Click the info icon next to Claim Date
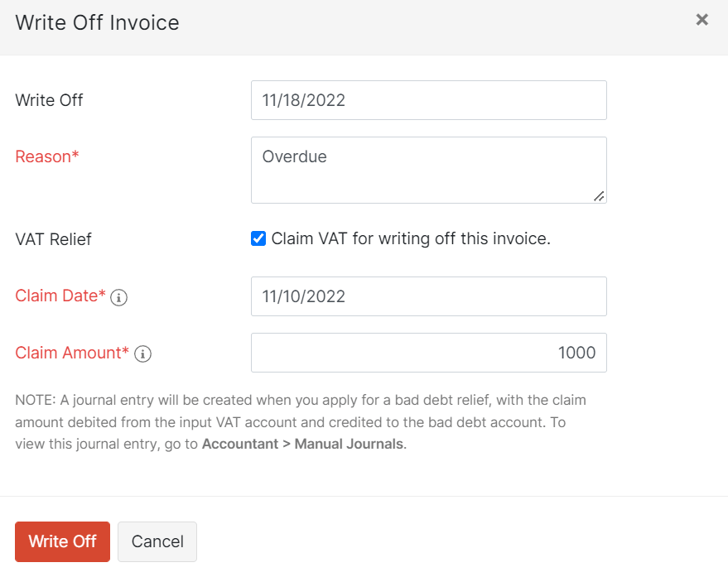This screenshot has height=577, width=728. 118,297
